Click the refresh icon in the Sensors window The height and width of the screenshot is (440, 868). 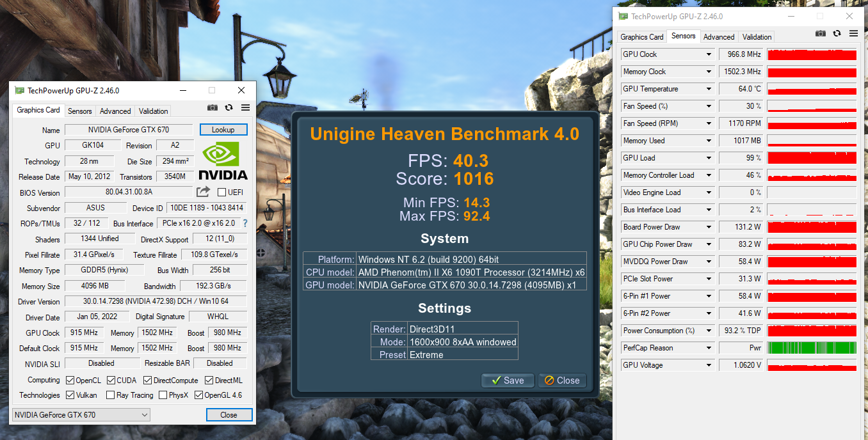837,34
